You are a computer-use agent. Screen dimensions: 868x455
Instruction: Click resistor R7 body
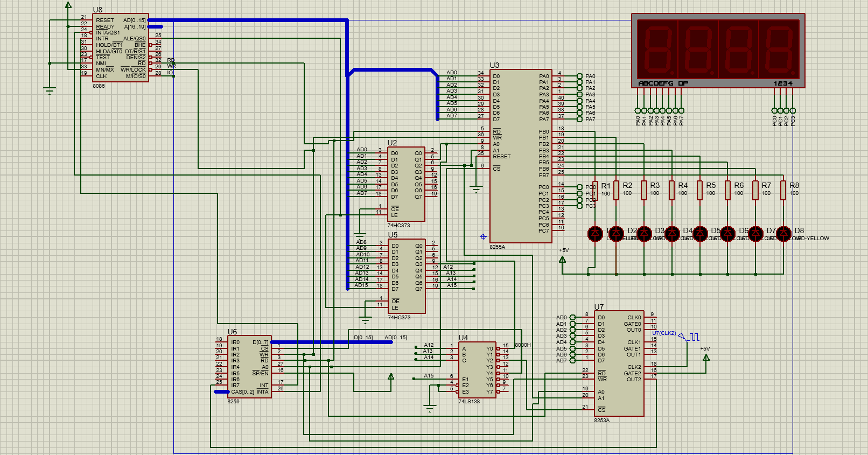pyautogui.click(x=756, y=190)
